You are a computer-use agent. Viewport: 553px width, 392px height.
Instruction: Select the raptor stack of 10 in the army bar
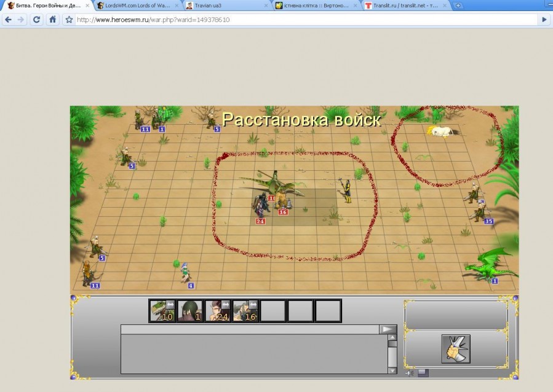pos(162,311)
